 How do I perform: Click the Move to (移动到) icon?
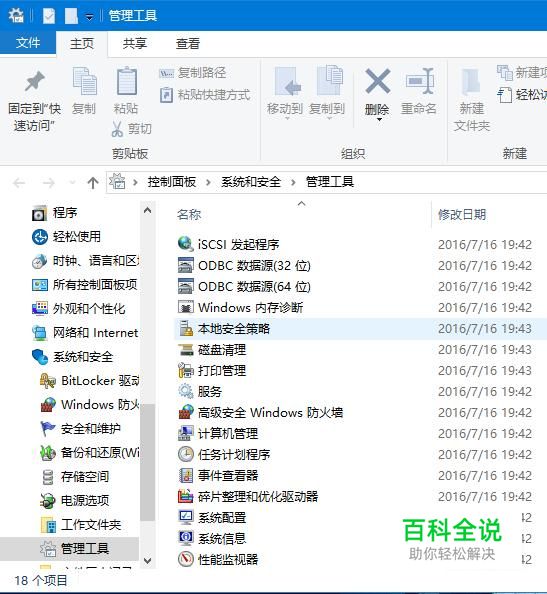[287, 81]
